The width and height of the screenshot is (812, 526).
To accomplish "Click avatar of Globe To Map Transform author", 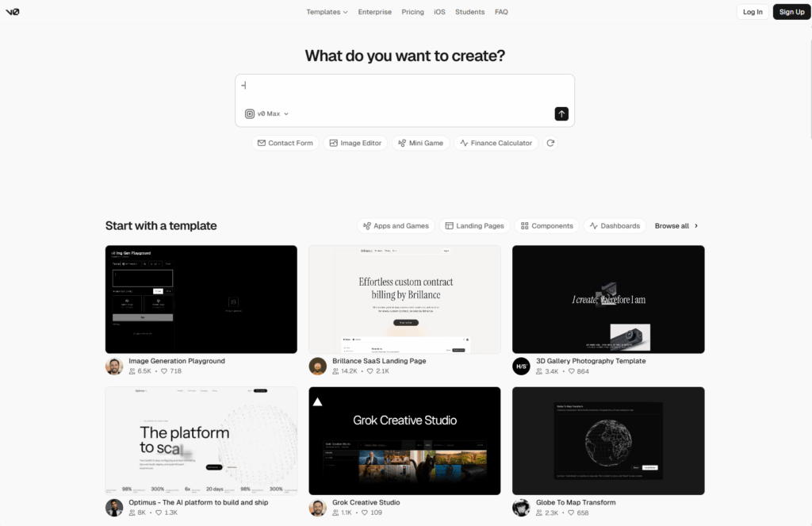I will (x=521, y=507).
